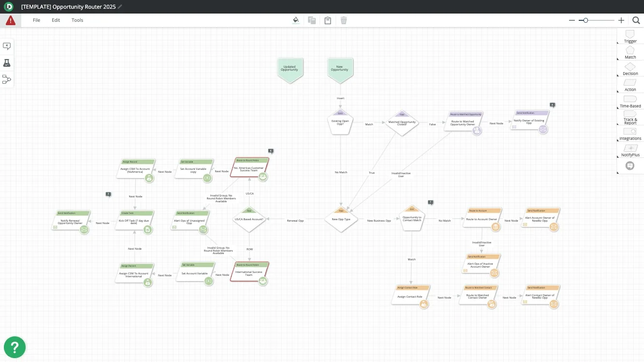Open the Edit menu
The width and height of the screenshot is (644, 362).
pos(56,20)
